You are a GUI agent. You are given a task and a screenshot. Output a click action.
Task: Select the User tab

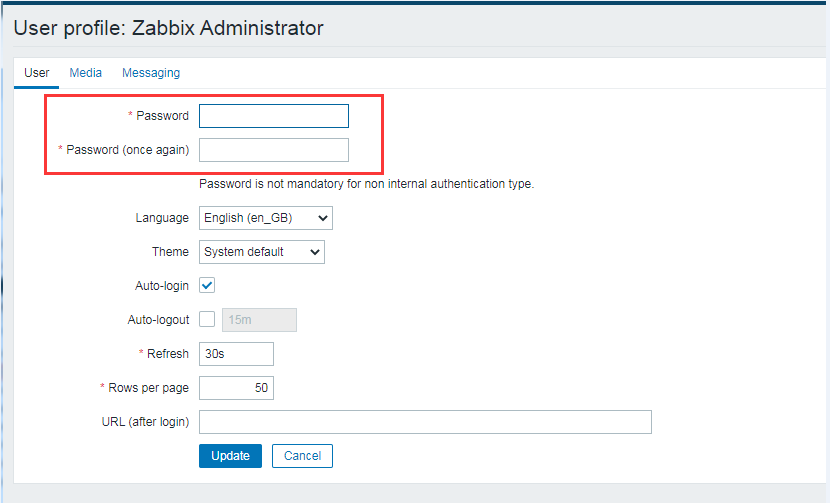[x=37, y=73]
